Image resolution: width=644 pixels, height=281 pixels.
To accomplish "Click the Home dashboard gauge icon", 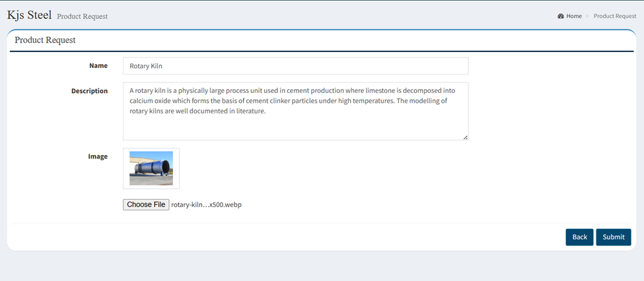I will [x=561, y=16].
